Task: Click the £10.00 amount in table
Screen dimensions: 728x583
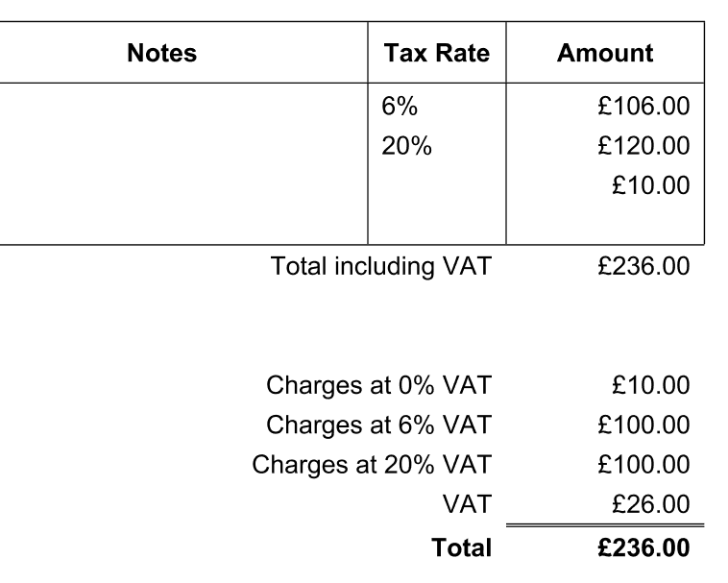Action: click(650, 185)
